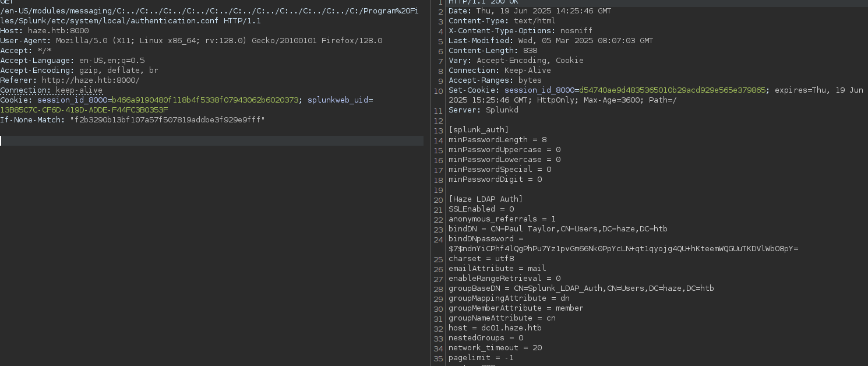Viewport: 868px width, 366px height.
Task: Click the splunkweb_uid value 13B85C7C-CF6D-419D-ADDE-F44FC3B0353F
Action: pos(84,110)
